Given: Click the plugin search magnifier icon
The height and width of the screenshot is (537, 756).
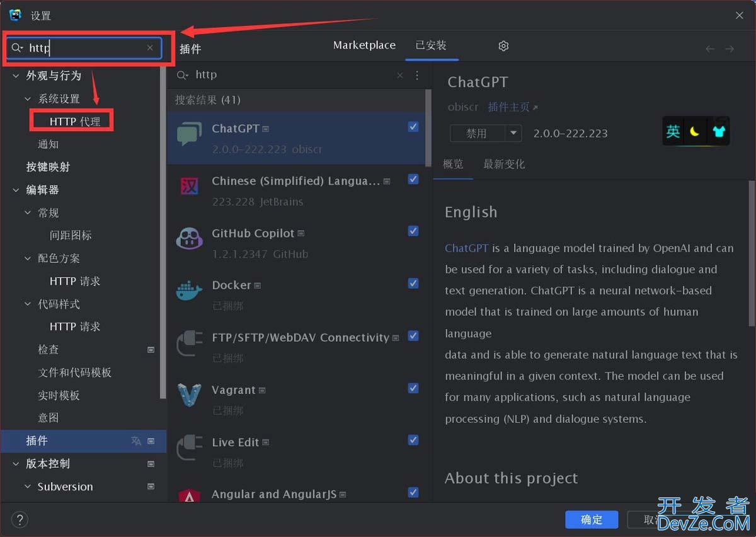Looking at the screenshot, I should [x=182, y=76].
